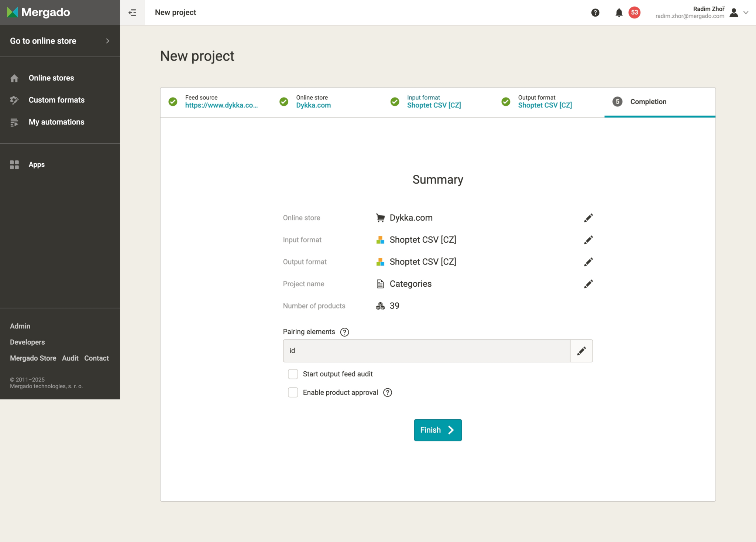Edit Project name pencil icon

(588, 284)
